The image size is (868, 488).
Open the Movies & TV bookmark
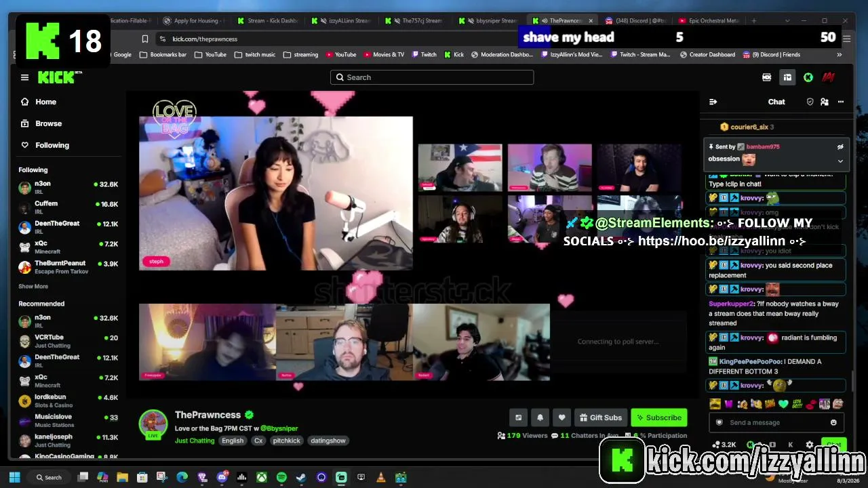pos(384,54)
